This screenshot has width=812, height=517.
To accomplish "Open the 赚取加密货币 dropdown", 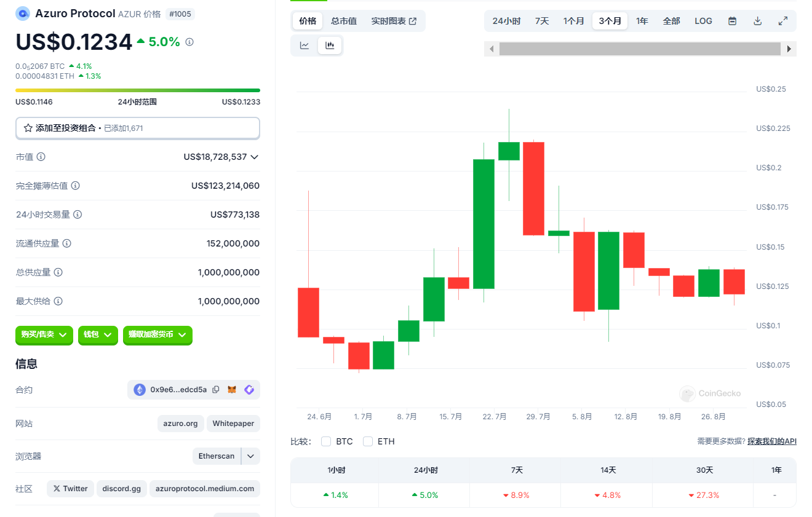I will coord(157,334).
